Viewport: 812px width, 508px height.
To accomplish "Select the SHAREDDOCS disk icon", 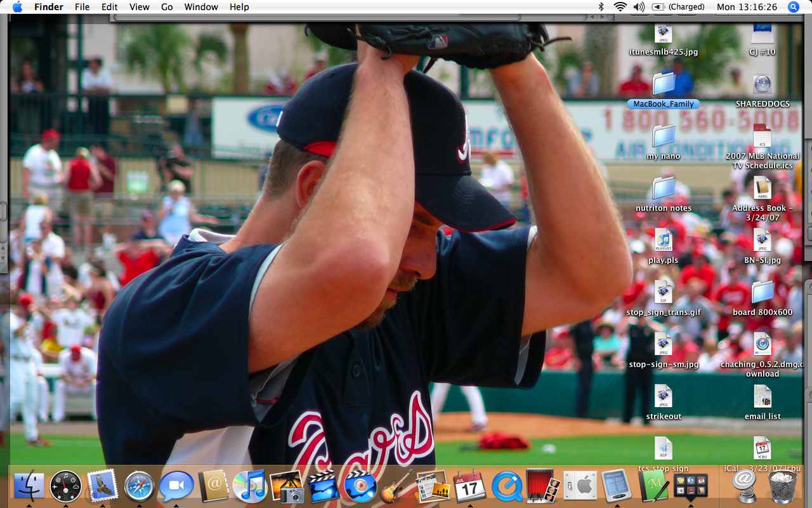I will pos(763,90).
